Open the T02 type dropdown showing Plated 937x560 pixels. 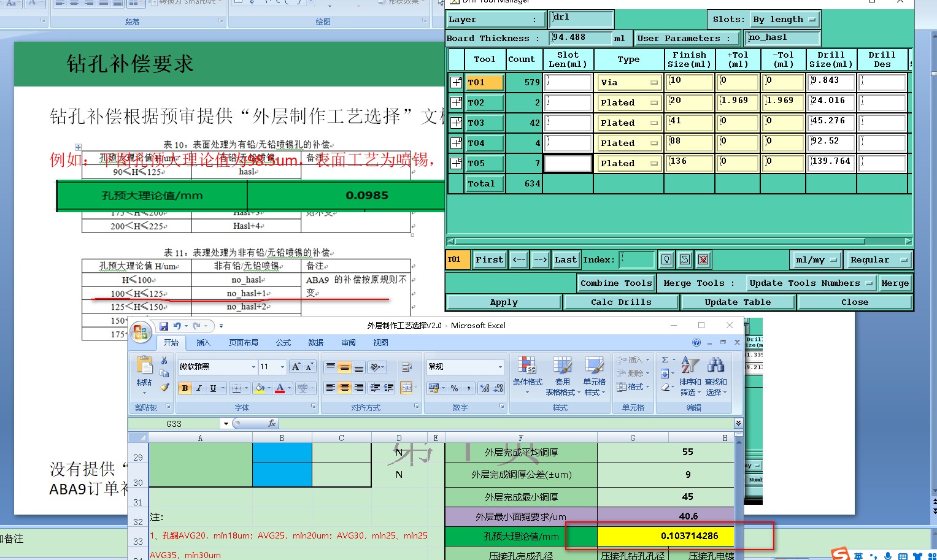pos(629,102)
